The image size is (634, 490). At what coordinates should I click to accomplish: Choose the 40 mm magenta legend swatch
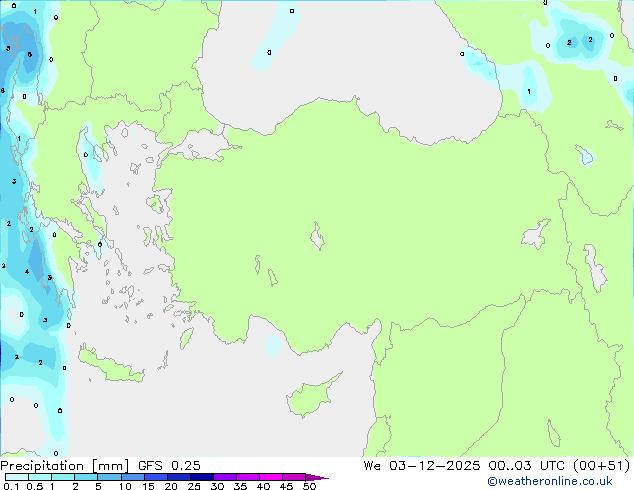[x=271, y=477]
